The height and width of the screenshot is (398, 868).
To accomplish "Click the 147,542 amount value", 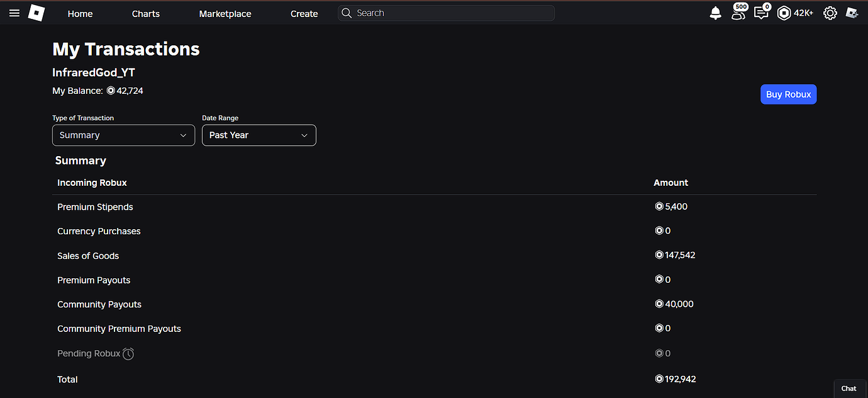I will tap(680, 255).
